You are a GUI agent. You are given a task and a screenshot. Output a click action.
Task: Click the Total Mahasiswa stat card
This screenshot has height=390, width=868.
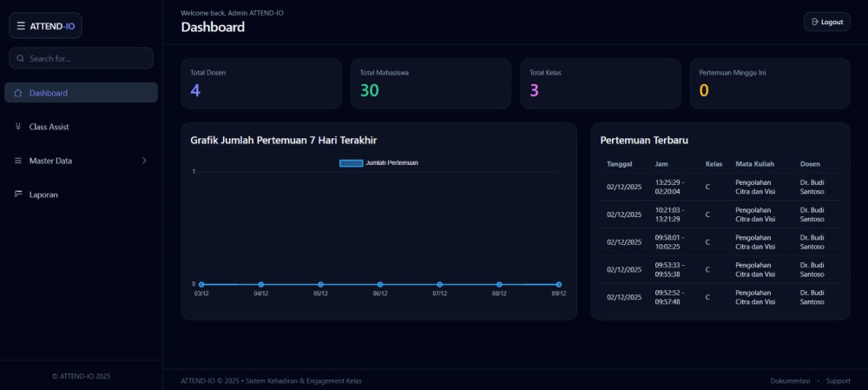pyautogui.click(x=430, y=83)
